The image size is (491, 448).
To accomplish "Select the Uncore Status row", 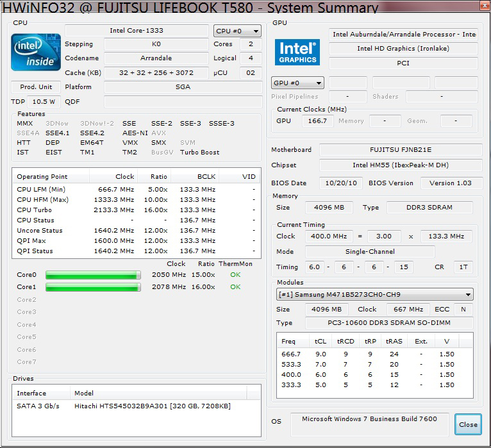I will pyautogui.click(x=137, y=231).
